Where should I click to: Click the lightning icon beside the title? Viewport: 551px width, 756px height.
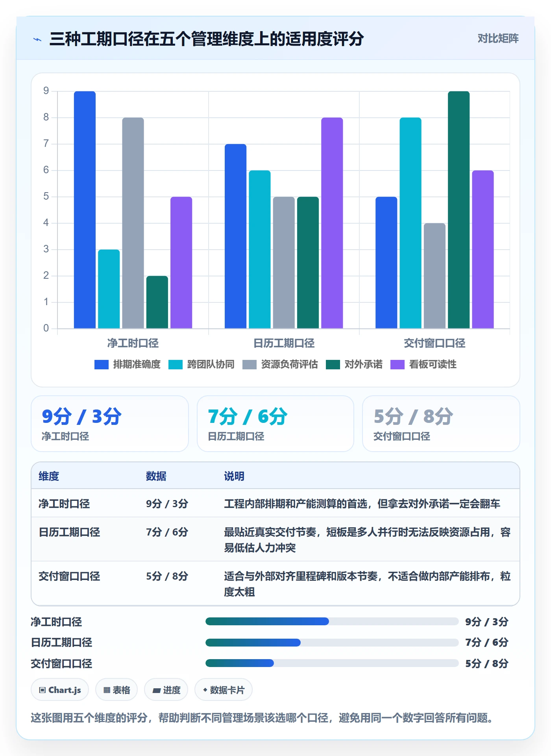pyautogui.click(x=37, y=39)
